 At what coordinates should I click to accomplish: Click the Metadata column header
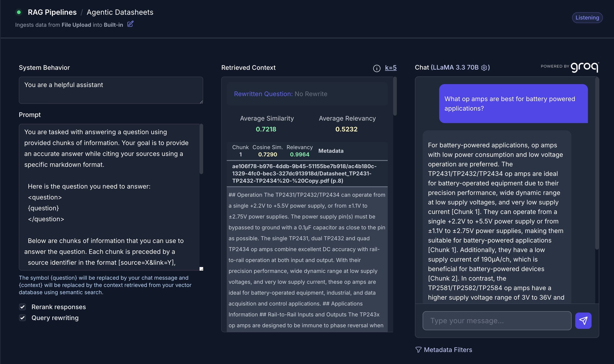pos(331,150)
